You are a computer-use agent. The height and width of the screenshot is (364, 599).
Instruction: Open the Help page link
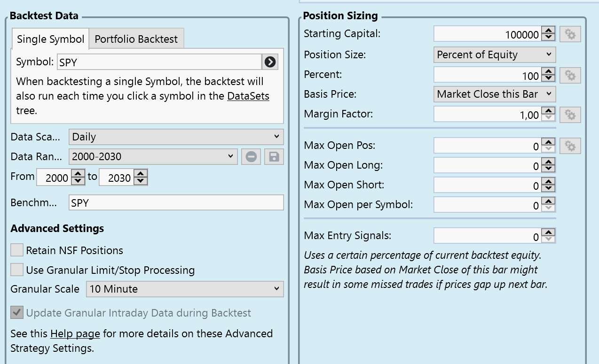tap(75, 334)
